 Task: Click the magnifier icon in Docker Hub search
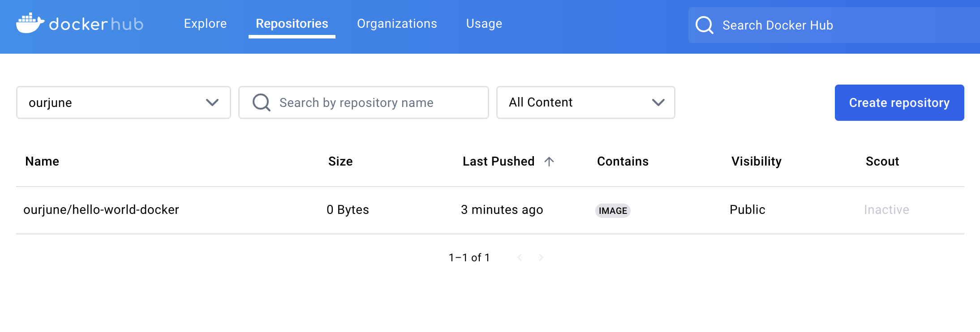point(704,25)
